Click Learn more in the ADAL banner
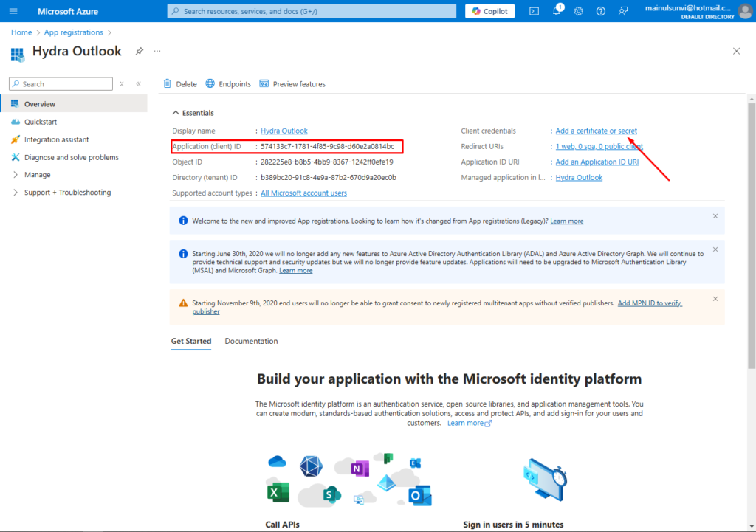Viewport: 756px width, 532px height. (295, 271)
